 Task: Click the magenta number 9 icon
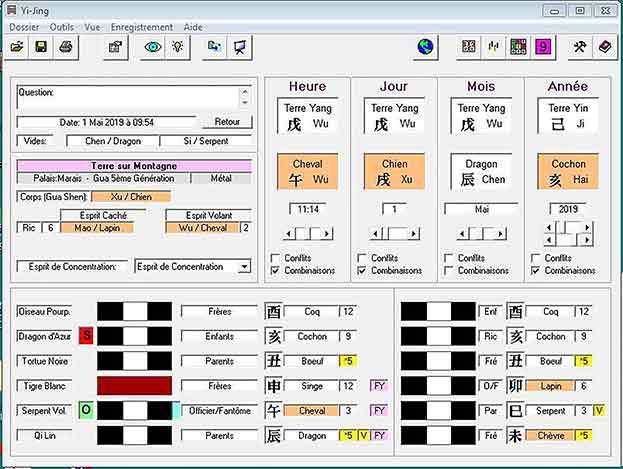pos(543,47)
